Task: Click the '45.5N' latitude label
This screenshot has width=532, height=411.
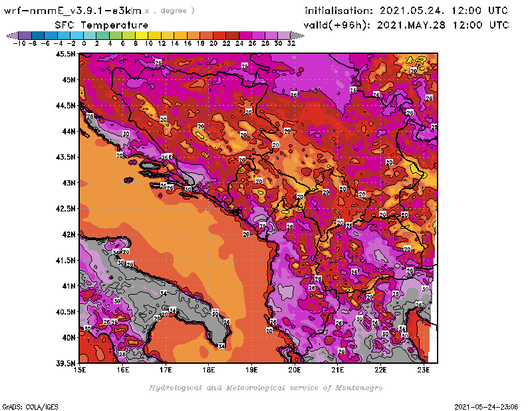Action: (65, 54)
